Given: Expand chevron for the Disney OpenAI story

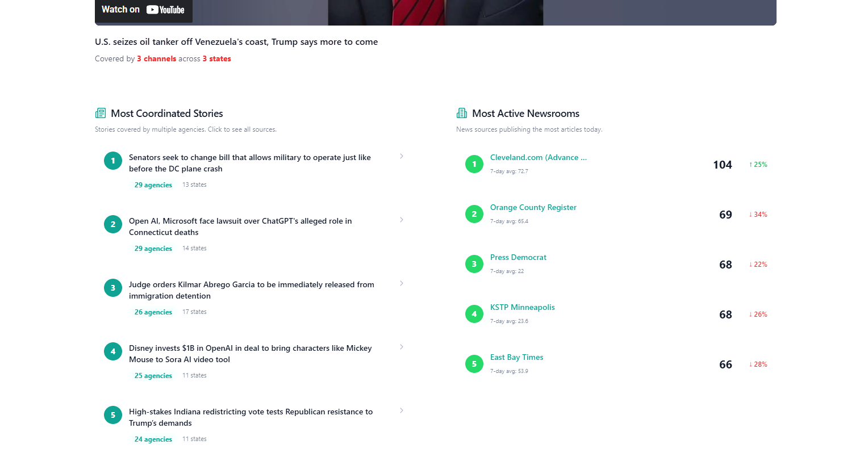Looking at the screenshot, I should point(402,347).
